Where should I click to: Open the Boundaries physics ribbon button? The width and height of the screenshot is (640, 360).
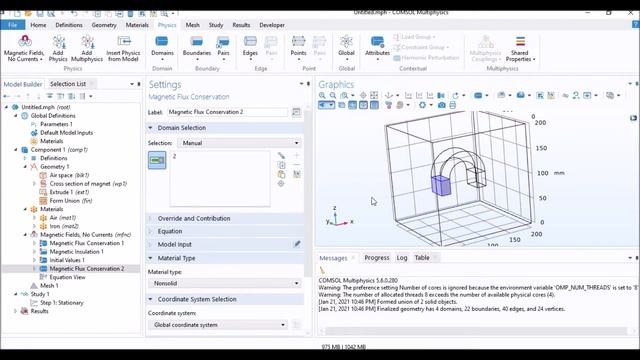[197, 48]
